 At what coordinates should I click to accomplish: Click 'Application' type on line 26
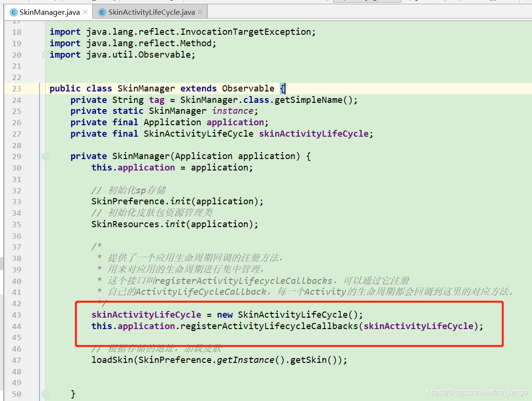coord(172,122)
